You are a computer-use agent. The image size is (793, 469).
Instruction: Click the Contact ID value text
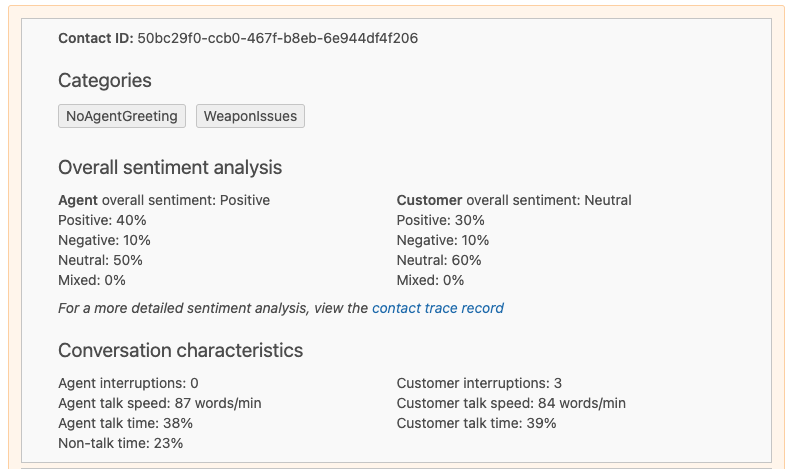click(277, 39)
